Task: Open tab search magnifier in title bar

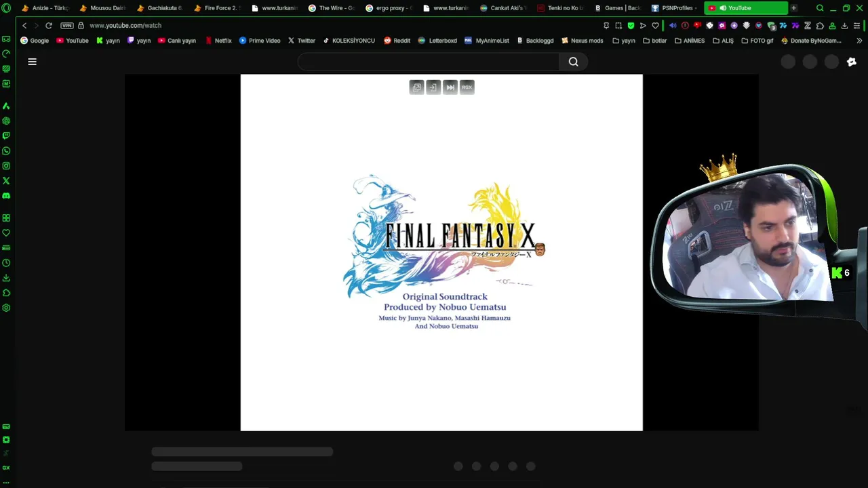Action: (x=820, y=8)
